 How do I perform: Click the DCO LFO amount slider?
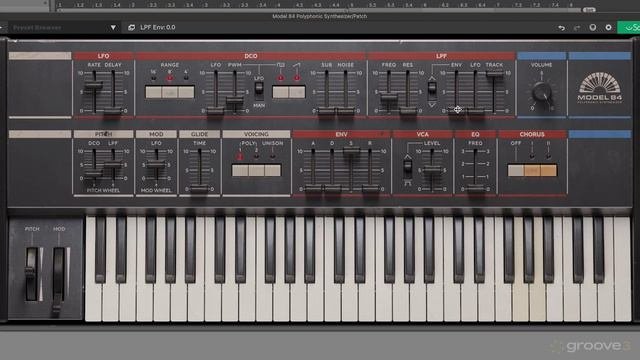215,111
